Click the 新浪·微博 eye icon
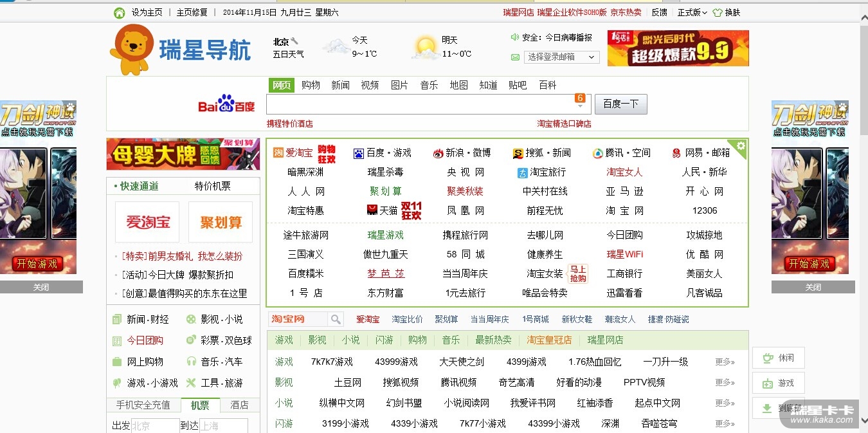This screenshot has width=868, height=433. pos(439,153)
